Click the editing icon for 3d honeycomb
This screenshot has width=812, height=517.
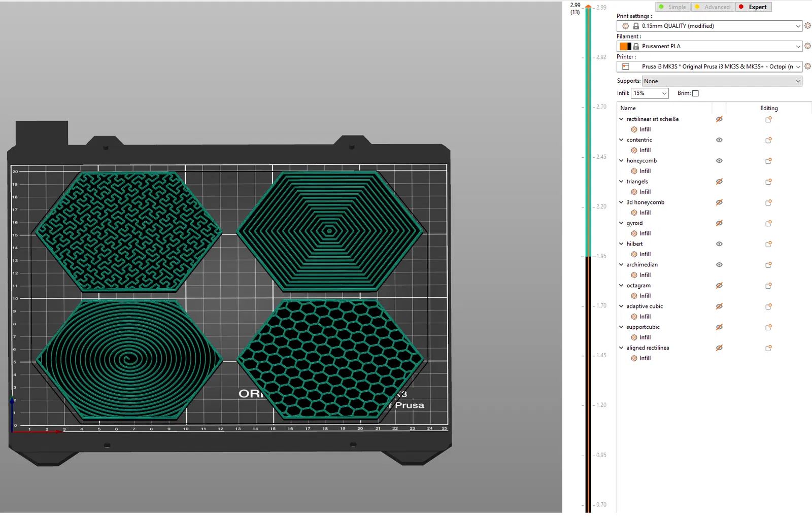click(x=768, y=202)
